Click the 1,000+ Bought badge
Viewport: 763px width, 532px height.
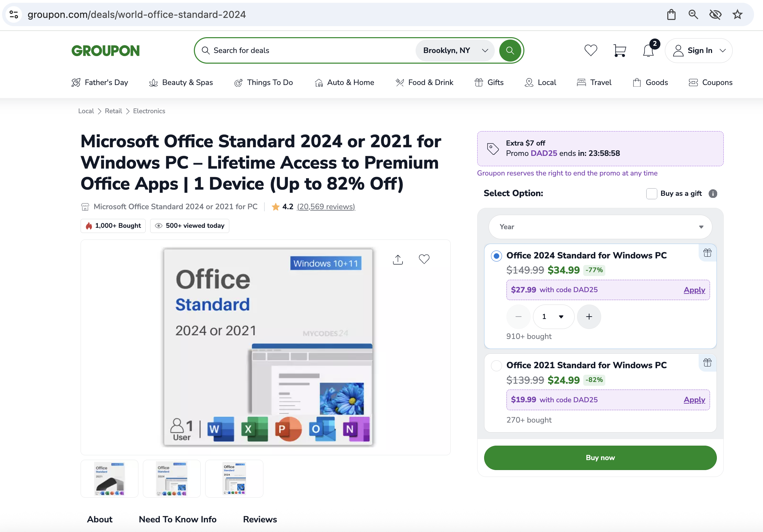(113, 226)
